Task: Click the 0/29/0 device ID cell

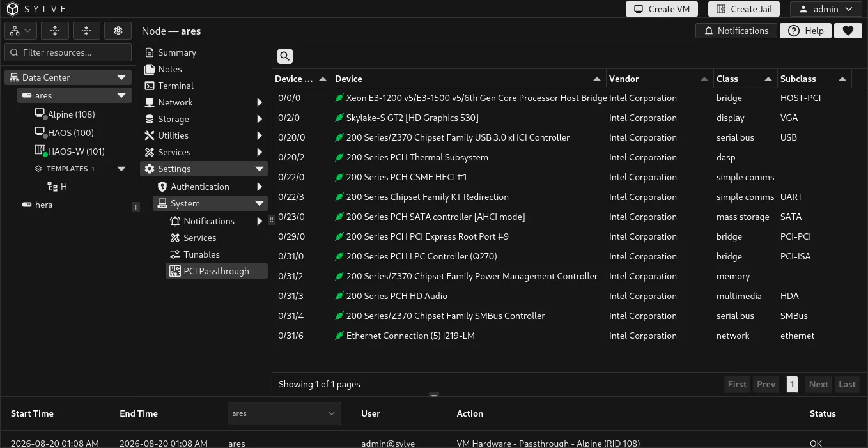Action: click(x=291, y=236)
